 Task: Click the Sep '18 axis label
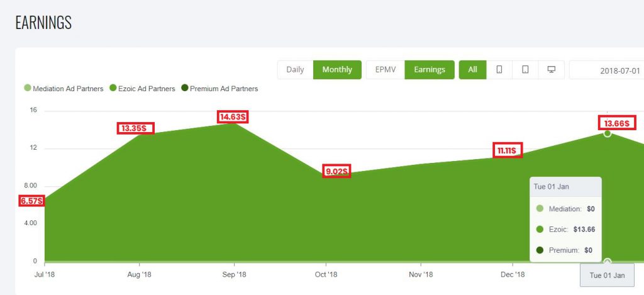[x=235, y=275]
